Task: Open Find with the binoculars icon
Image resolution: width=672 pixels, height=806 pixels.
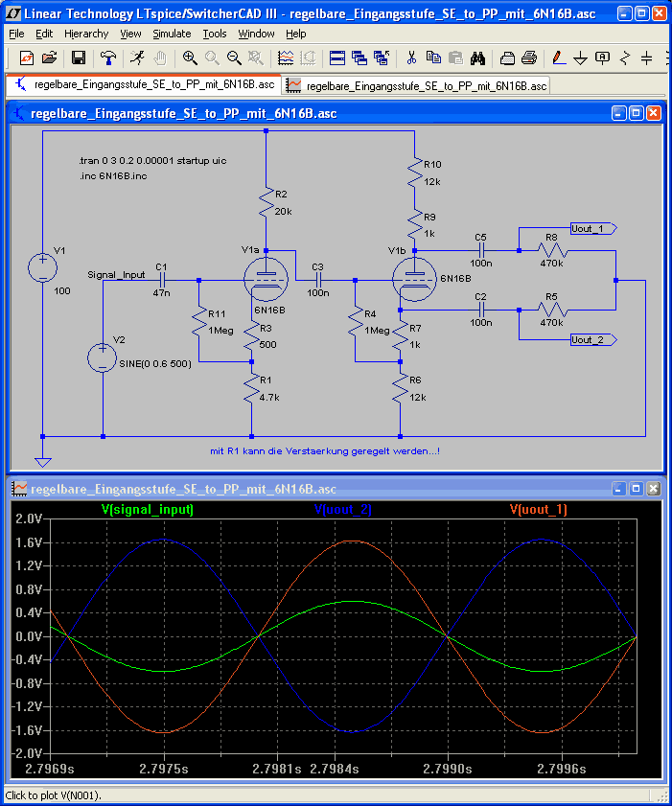Action: pyautogui.click(x=478, y=58)
